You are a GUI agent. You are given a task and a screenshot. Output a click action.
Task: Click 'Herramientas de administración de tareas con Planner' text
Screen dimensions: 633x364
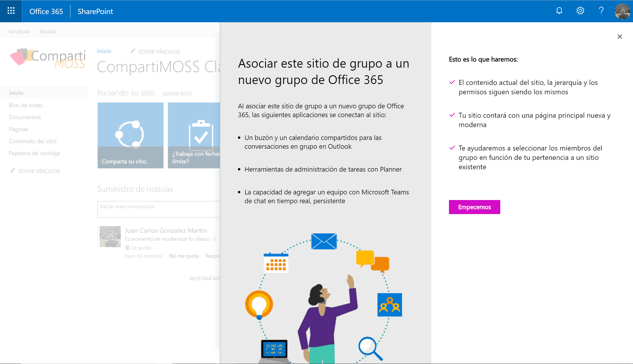(323, 169)
